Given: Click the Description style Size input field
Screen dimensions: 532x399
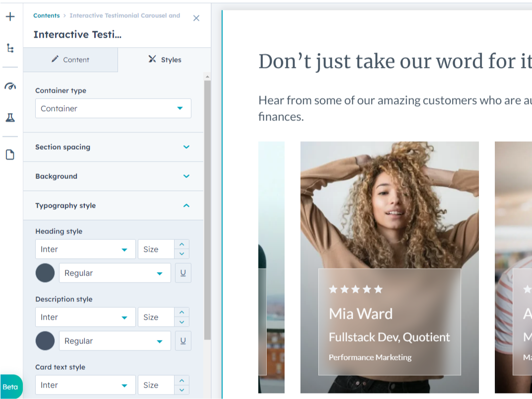Looking at the screenshot, I should click(155, 317).
